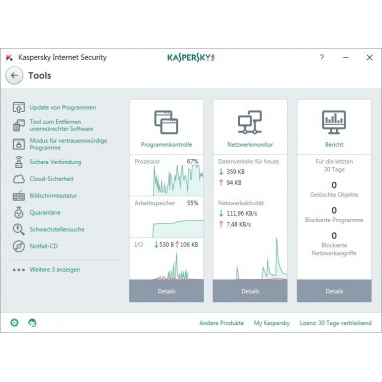Click the Gelöschte Objekte count
The image size is (382, 382).
tap(334, 185)
